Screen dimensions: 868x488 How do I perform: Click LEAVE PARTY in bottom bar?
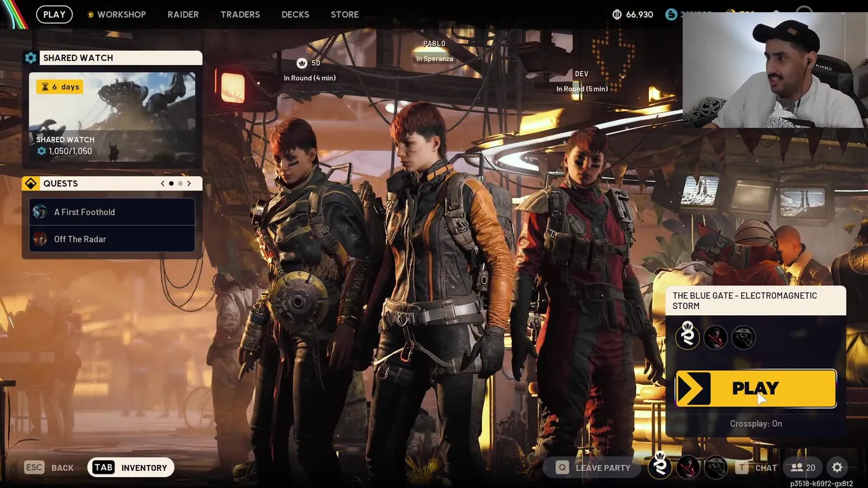pos(593,468)
